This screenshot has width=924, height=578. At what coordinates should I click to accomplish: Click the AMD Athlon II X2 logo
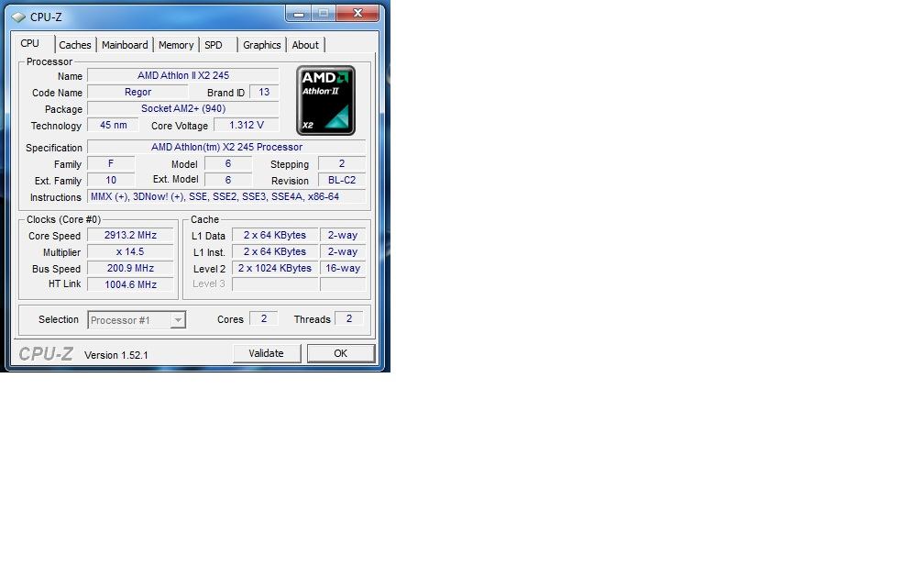325,100
